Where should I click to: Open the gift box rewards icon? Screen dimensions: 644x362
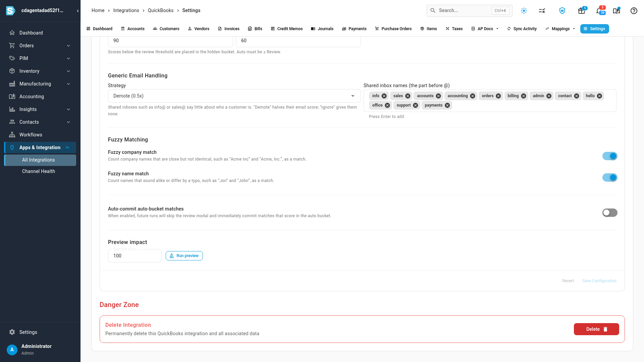point(582,11)
